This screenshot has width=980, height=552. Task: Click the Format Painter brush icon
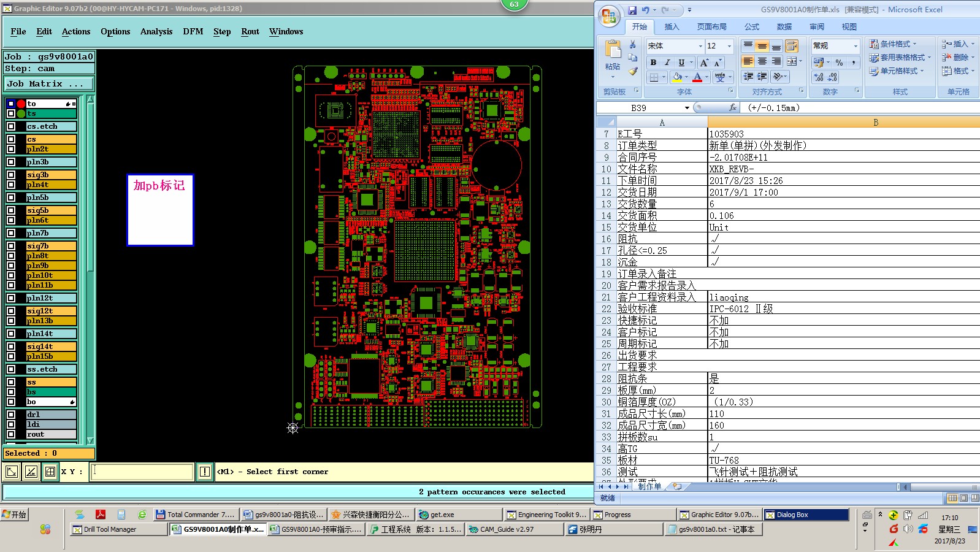point(633,71)
